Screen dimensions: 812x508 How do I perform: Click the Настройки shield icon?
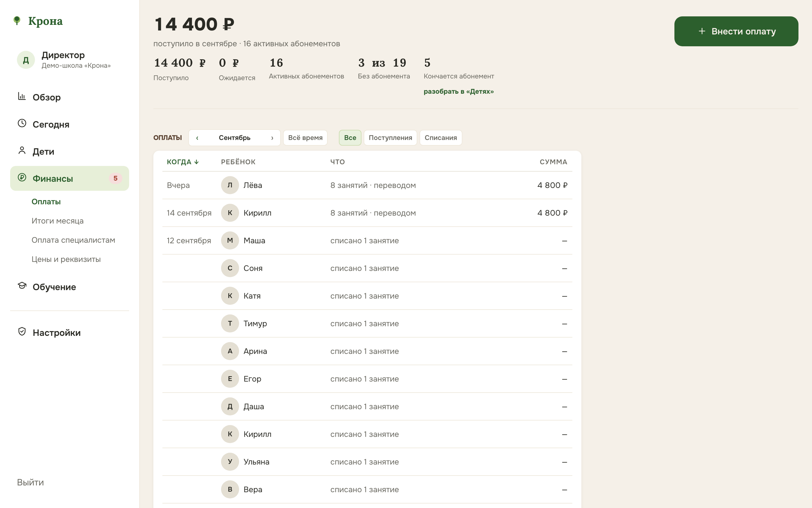coord(22,332)
